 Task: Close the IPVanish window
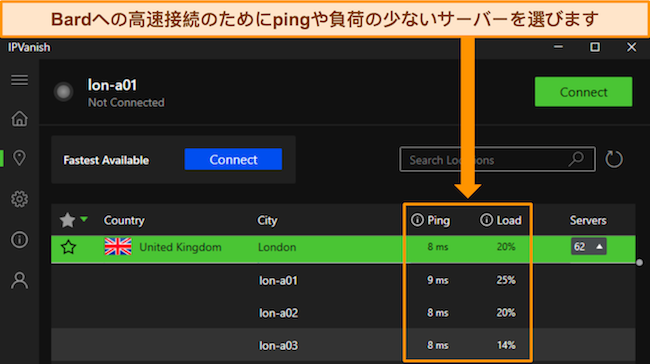[631, 47]
